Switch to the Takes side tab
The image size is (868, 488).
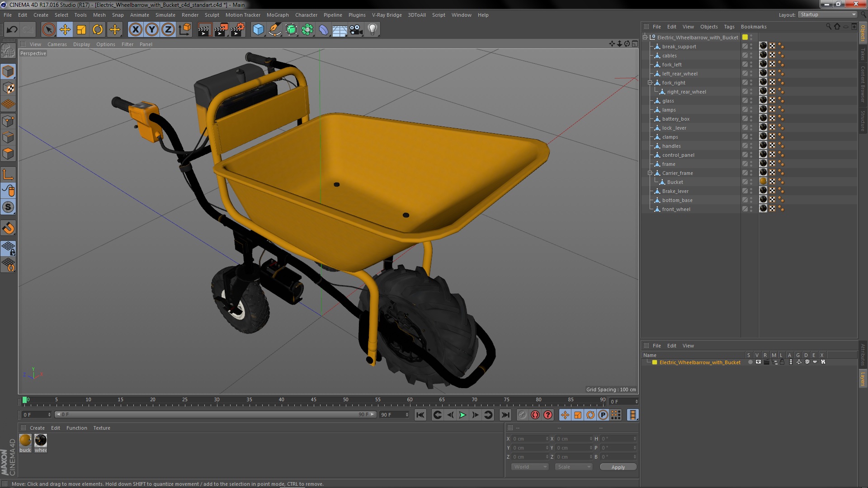[863, 54]
